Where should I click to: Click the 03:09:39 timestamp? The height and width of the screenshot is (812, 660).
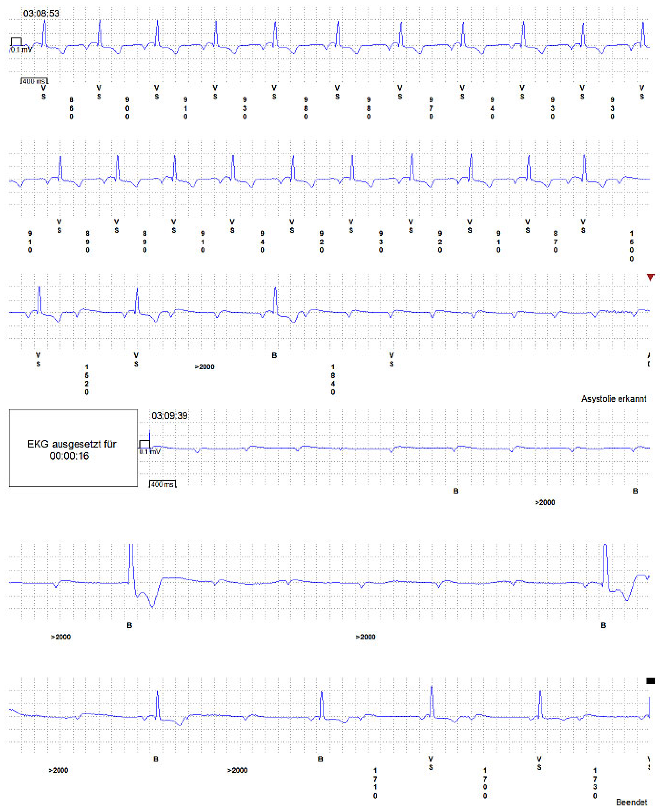pos(170,416)
